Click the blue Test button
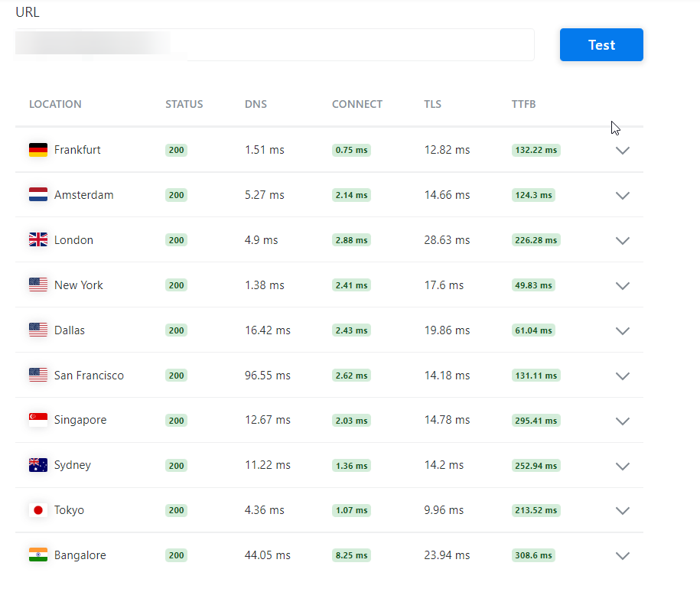 click(x=601, y=44)
